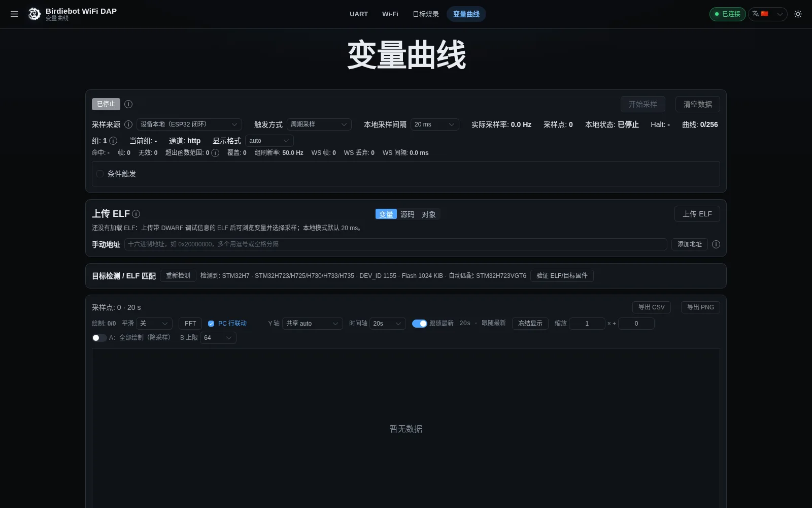Screen dimensions: 812x508
Task: Open 时间轴 20s dropdown
Action: pyautogui.click(x=388, y=324)
